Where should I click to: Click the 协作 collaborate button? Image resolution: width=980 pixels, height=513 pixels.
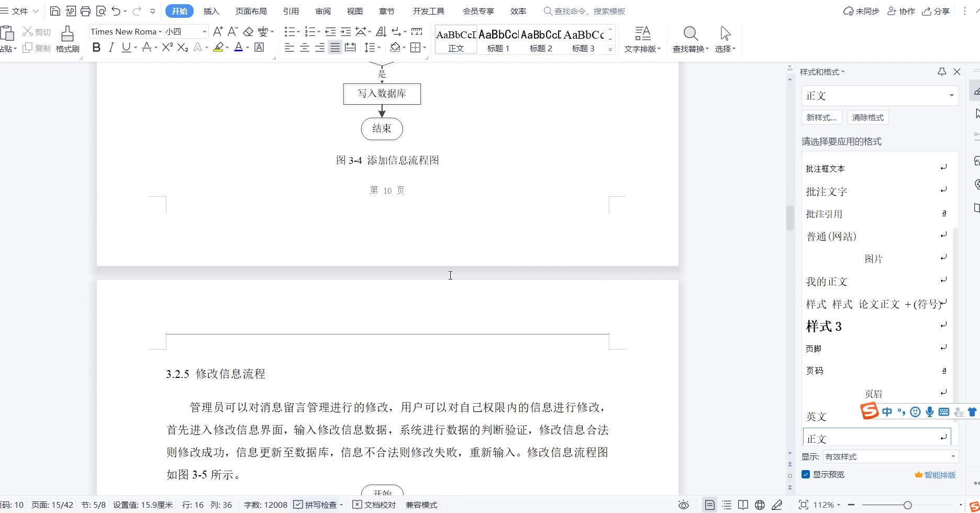pyautogui.click(x=901, y=11)
